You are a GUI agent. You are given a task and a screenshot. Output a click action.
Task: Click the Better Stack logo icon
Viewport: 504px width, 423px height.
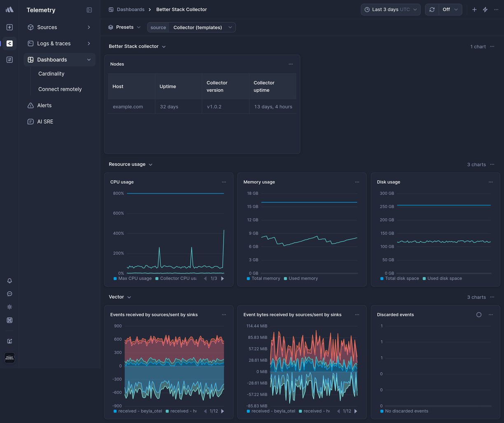[9, 9]
